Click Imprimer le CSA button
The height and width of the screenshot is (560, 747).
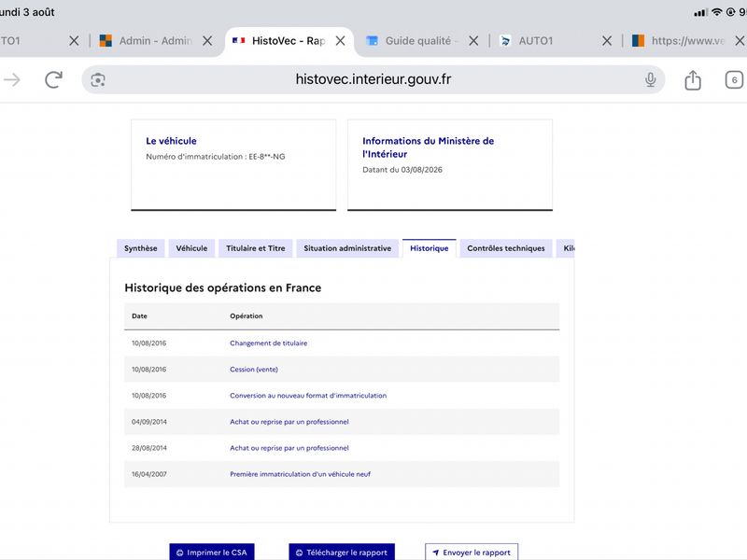[x=212, y=552]
